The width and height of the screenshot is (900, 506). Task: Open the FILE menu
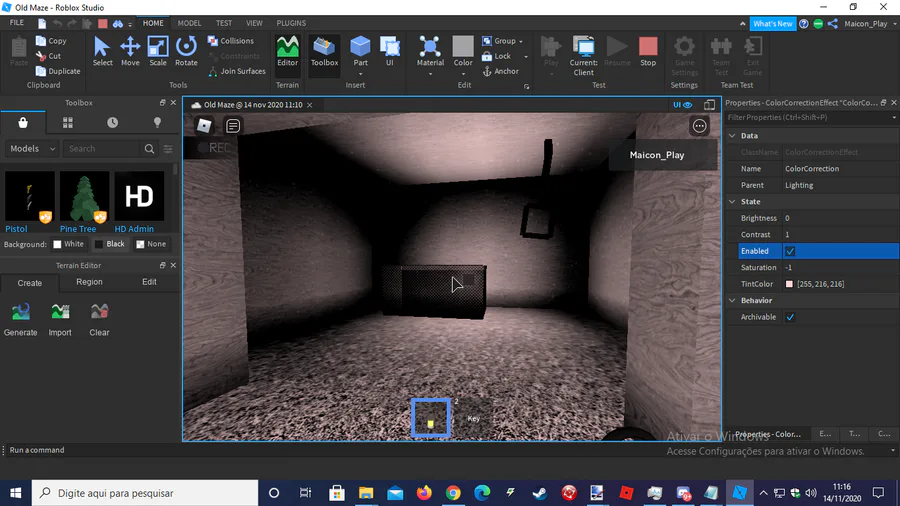[x=17, y=23]
